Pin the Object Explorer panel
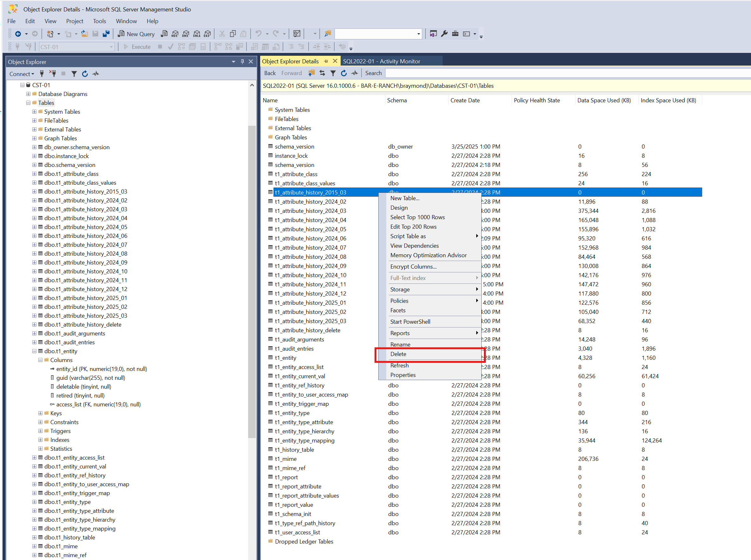Image resolution: width=751 pixels, height=560 pixels. 242,61
